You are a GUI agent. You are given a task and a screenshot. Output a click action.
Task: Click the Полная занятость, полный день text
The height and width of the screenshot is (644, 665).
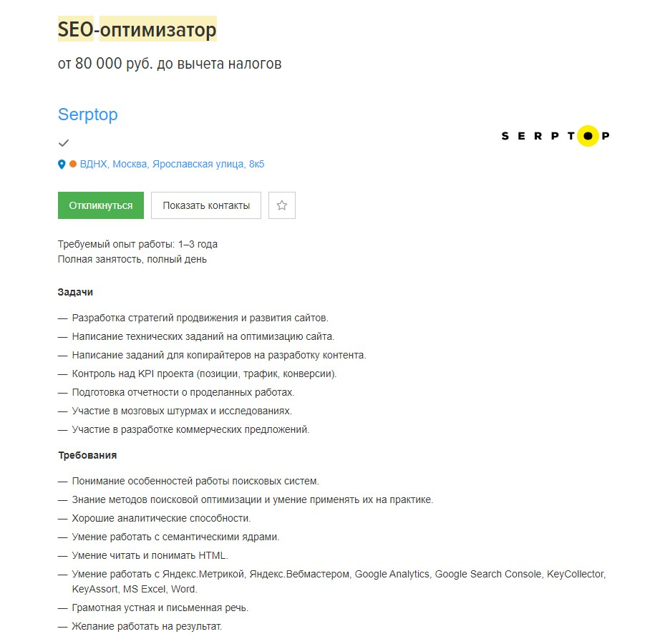pos(132,259)
